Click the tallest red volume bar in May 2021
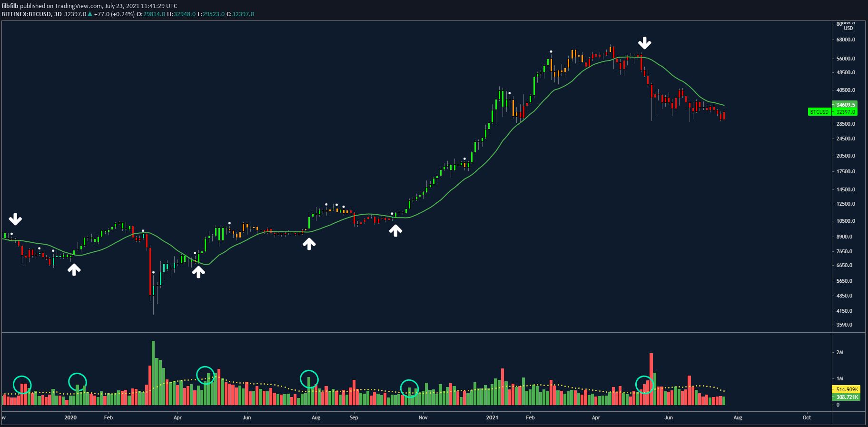Image resolution: width=868 pixels, height=427 pixels. click(651, 378)
